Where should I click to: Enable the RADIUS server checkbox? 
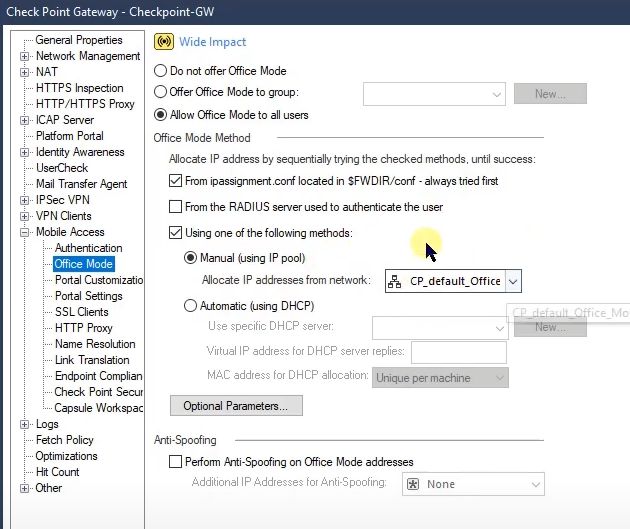175,207
